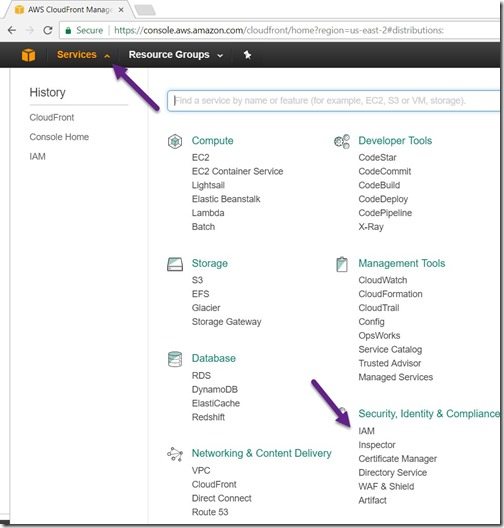Go back with the browser back arrow

coord(12,30)
